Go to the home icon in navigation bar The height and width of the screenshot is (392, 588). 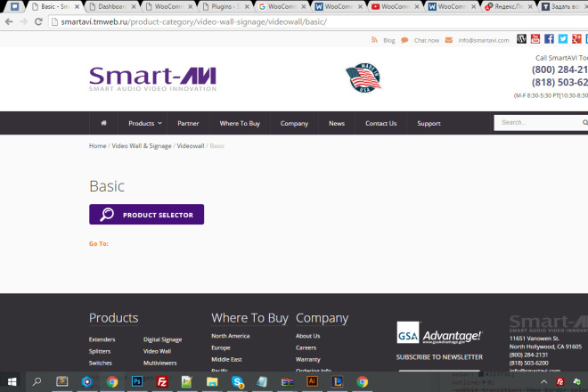104,123
